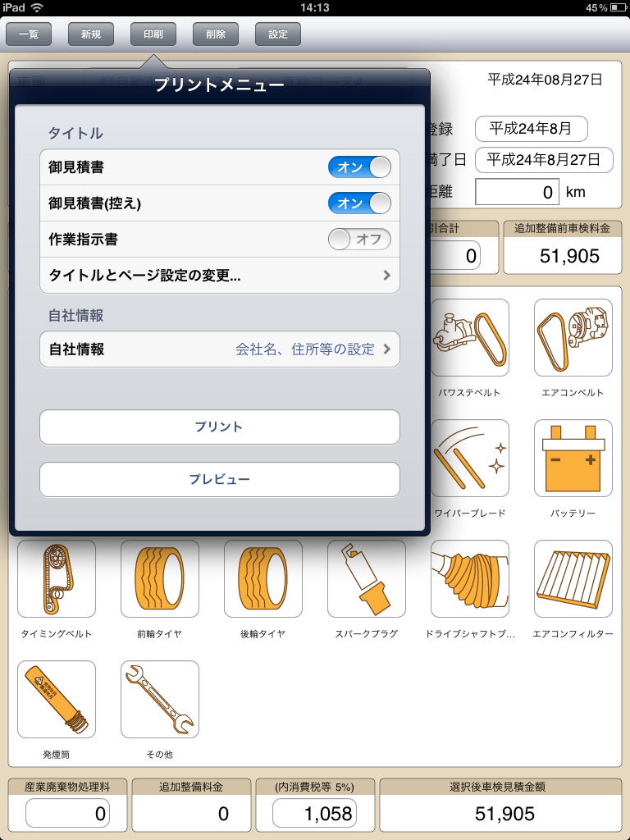Select the バッテリー battery icon

tap(573, 458)
